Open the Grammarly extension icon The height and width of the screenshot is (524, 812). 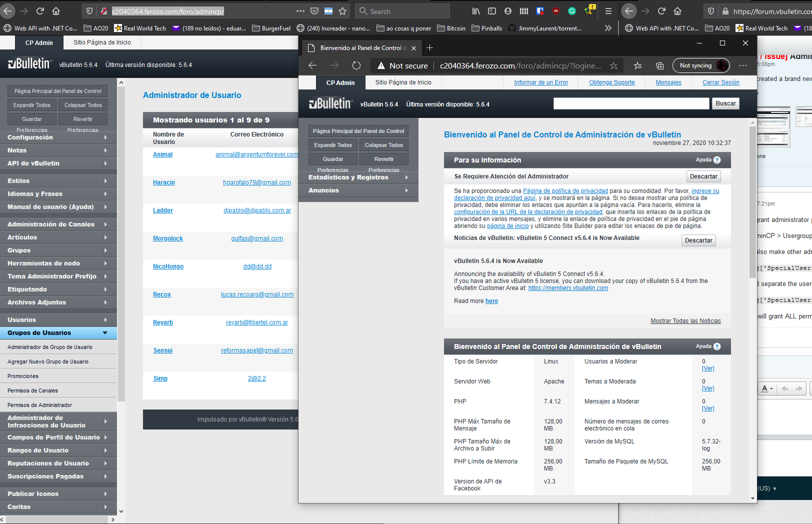coord(572,11)
